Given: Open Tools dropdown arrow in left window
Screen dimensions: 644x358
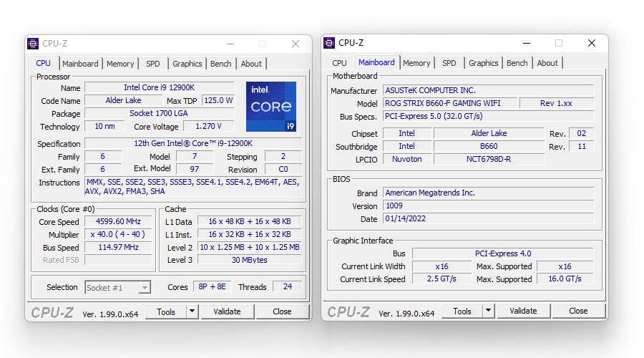Looking at the screenshot, I should (x=192, y=311).
